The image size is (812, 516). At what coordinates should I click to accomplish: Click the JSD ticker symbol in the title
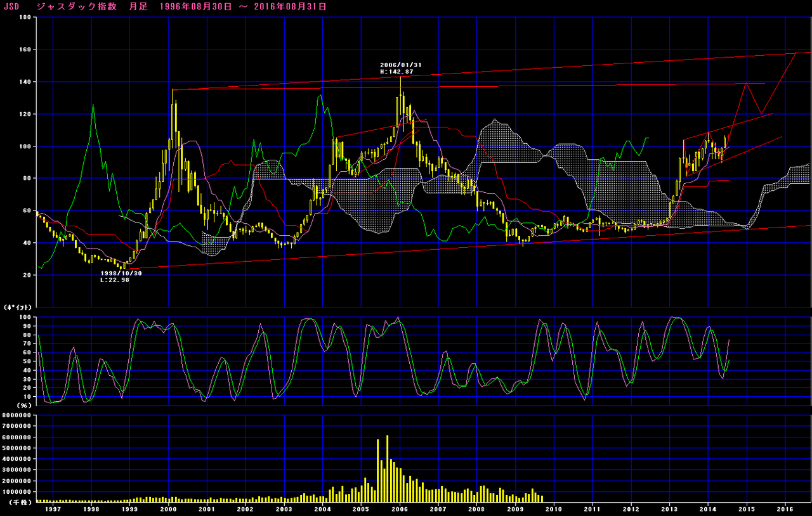pos(11,6)
